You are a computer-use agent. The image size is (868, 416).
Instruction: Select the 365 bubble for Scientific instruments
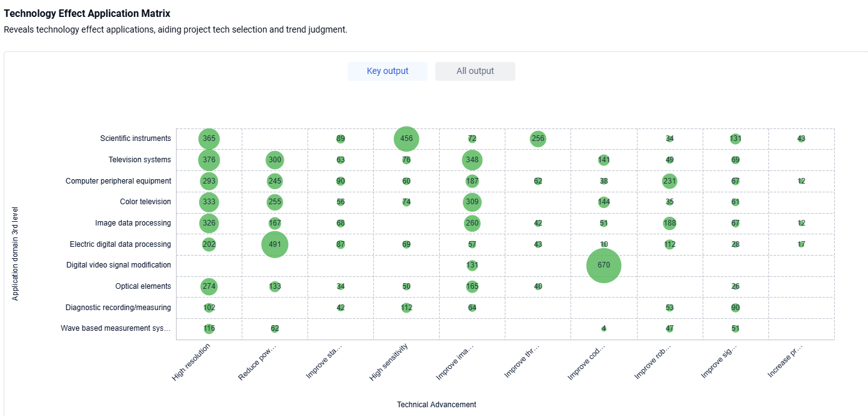click(209, 138)
